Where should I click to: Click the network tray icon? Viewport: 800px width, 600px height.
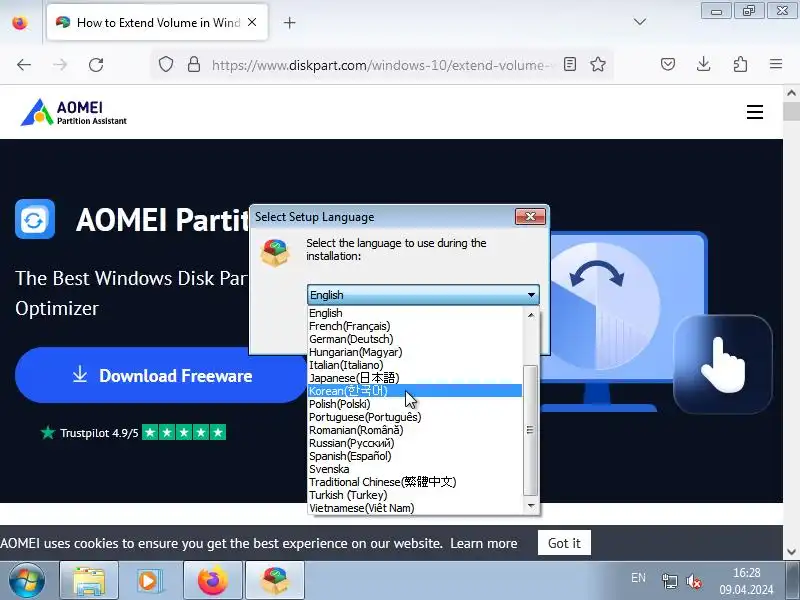pyautogui.click(x=669, y=581)
